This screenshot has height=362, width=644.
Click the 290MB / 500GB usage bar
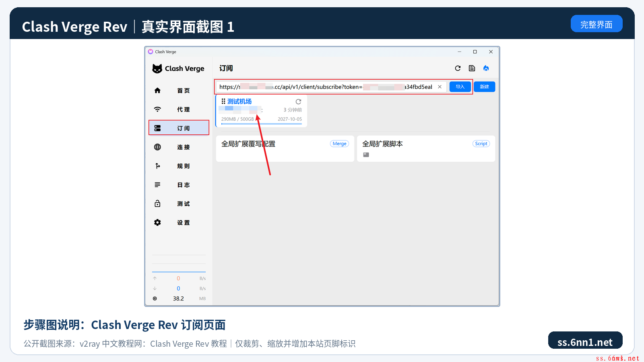(262, 124)
